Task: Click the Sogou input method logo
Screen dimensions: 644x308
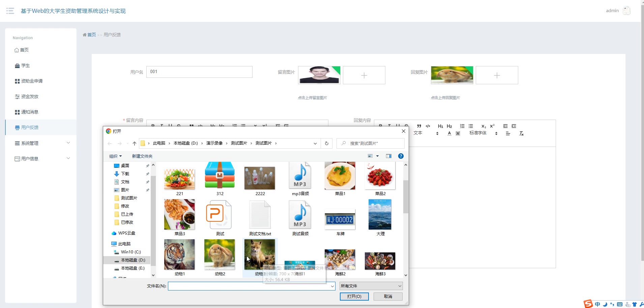Action: 588,304
